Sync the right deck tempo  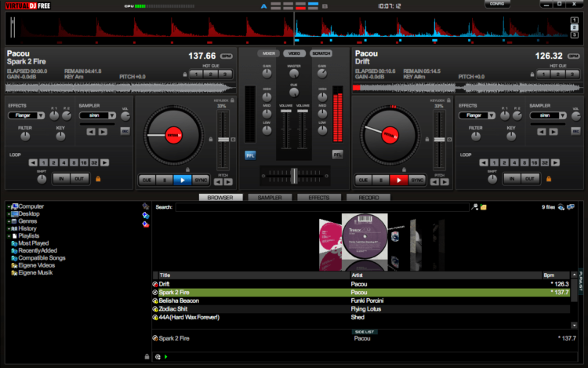coord(417,180)
